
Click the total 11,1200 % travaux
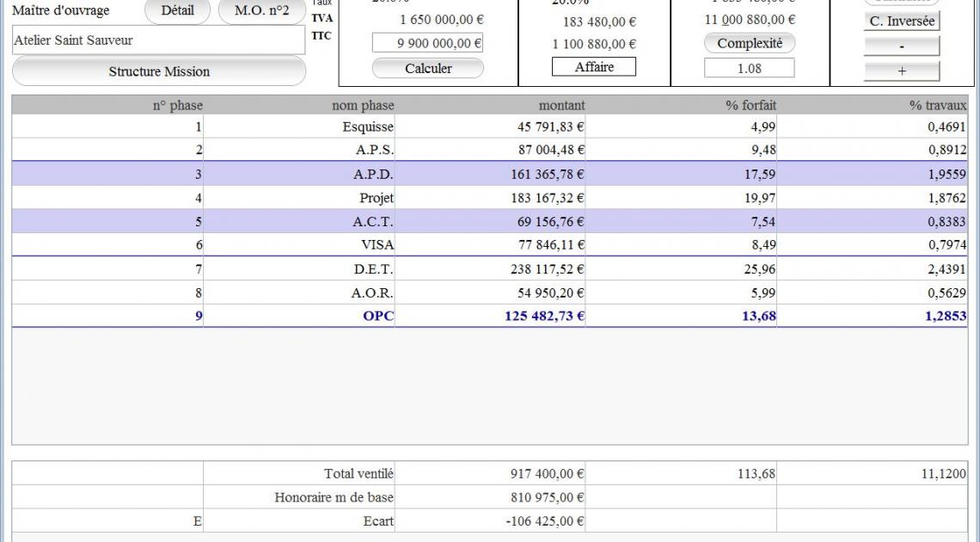click(944, 474)
